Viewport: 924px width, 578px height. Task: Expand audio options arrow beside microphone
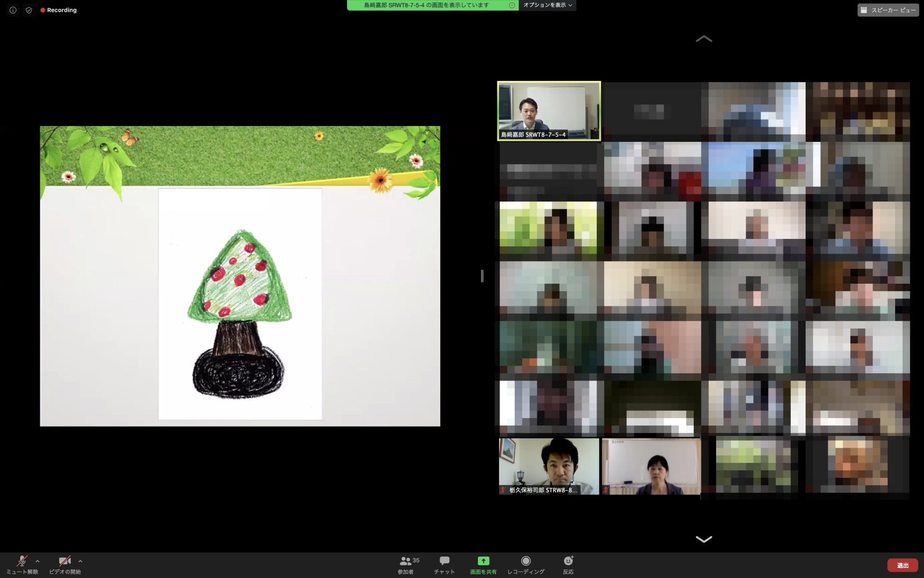coord(37,561)
